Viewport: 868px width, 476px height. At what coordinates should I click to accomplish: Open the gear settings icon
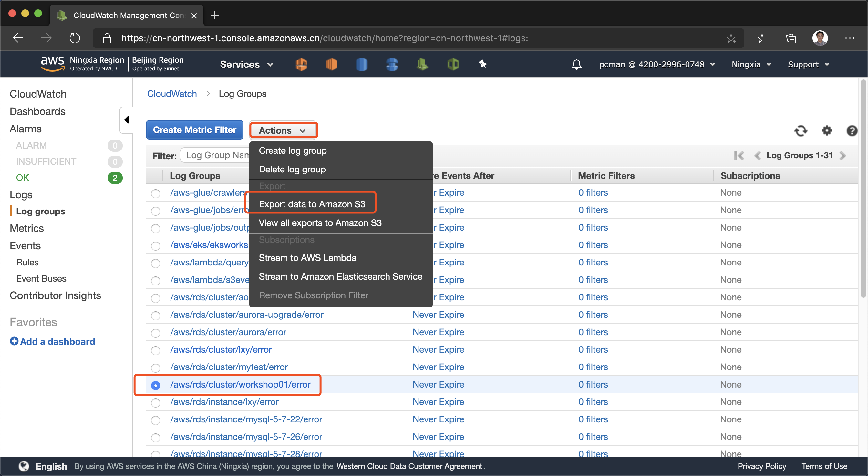tap(827, 131)
